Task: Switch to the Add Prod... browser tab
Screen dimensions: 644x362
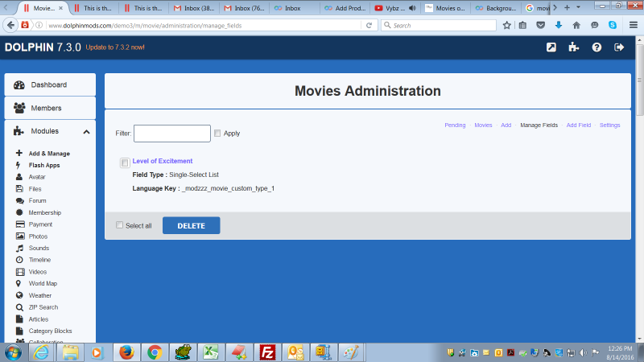Action: click(345, 8)
